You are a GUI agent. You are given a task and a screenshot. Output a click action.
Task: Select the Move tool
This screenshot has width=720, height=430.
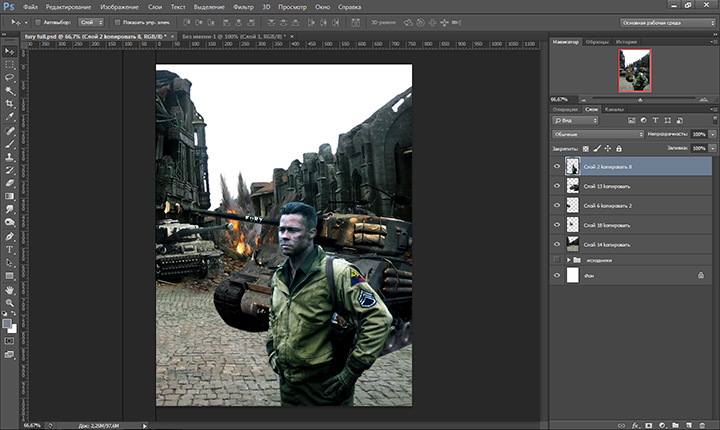(10, 50)
